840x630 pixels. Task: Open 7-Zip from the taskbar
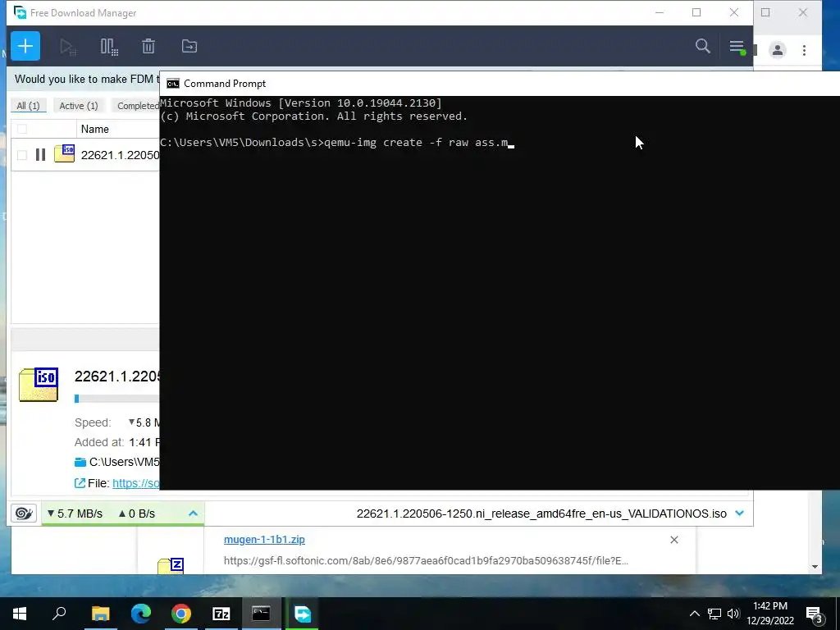[x=221, y=614]
